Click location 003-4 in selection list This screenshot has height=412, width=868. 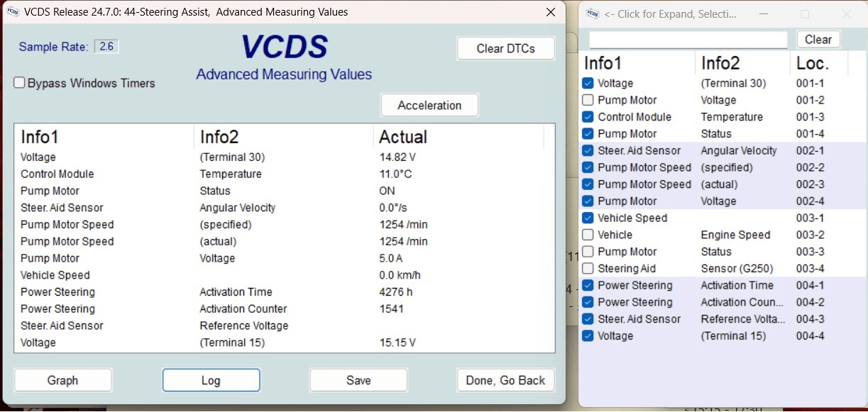[x=811, y=268]
